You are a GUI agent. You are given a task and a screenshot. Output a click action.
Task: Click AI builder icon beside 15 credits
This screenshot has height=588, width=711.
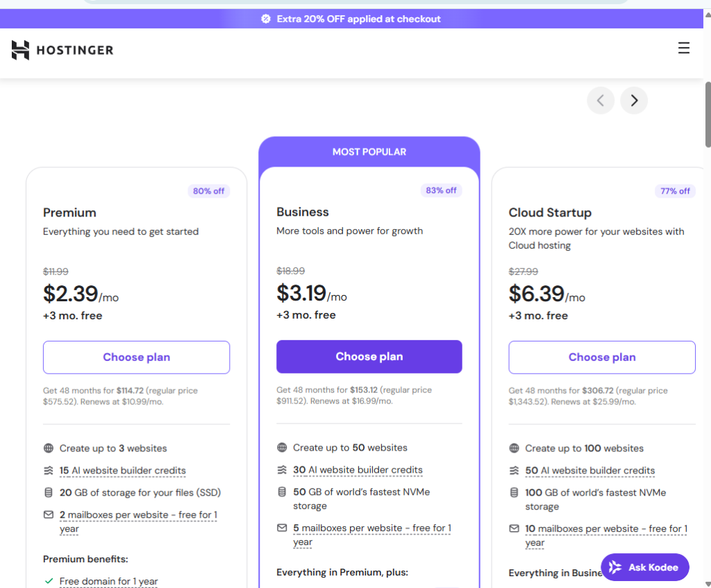pos(49,471)
